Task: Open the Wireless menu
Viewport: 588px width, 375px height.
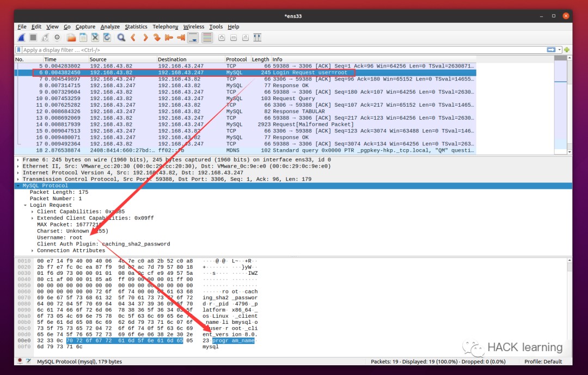Action: [x=193, y=27]
